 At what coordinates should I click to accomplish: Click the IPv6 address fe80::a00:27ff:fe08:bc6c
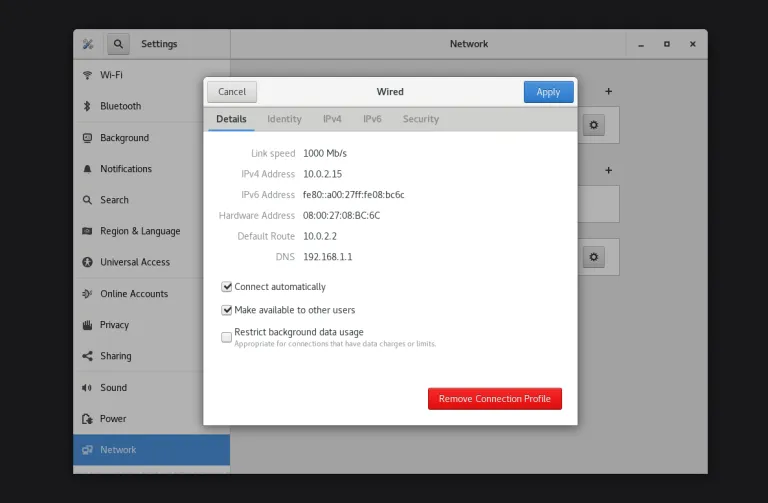(x=354, y=194)
